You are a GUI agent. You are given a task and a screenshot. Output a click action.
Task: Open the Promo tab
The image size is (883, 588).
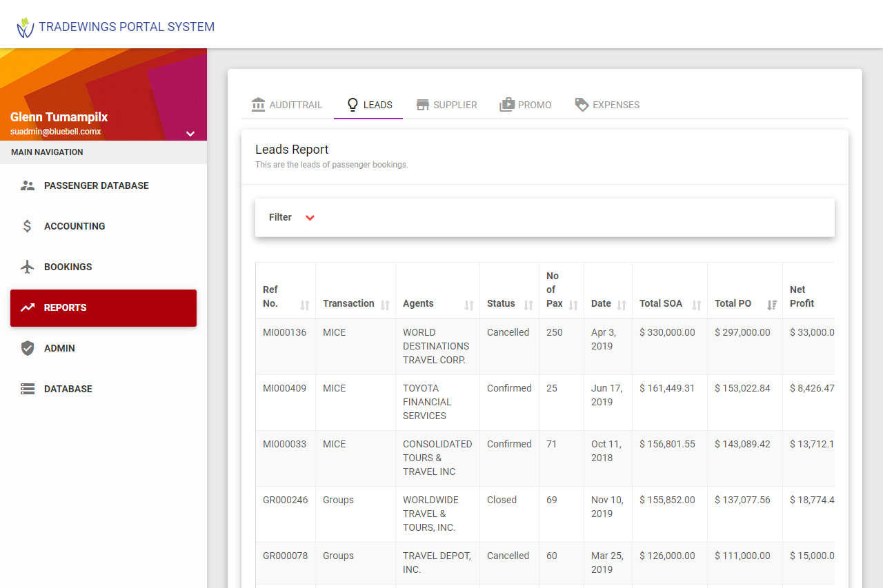click(526, 105)
